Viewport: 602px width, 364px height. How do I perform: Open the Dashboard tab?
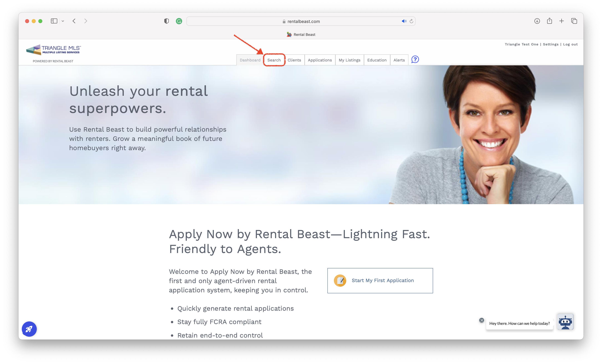coord(250,60)
